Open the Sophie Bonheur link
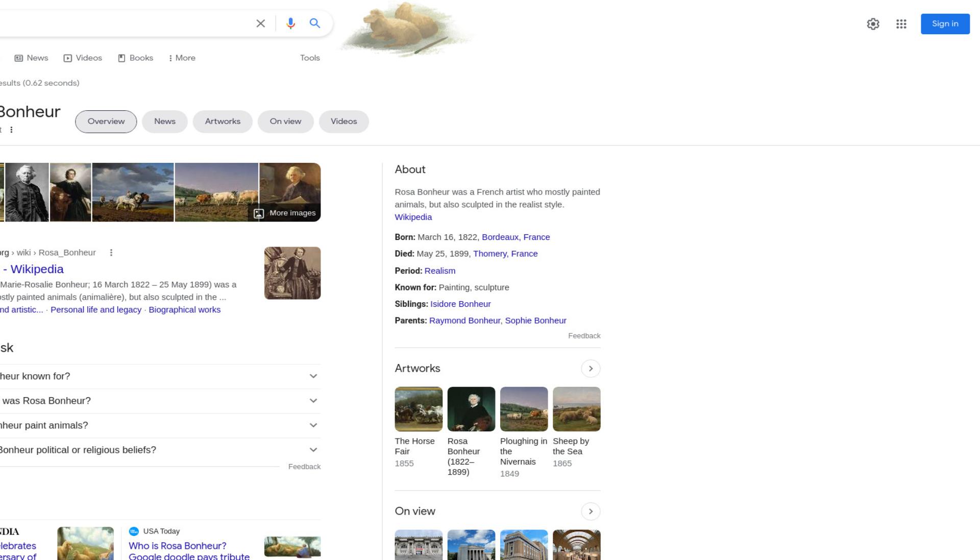980x560 pixels. click(535, 321)
